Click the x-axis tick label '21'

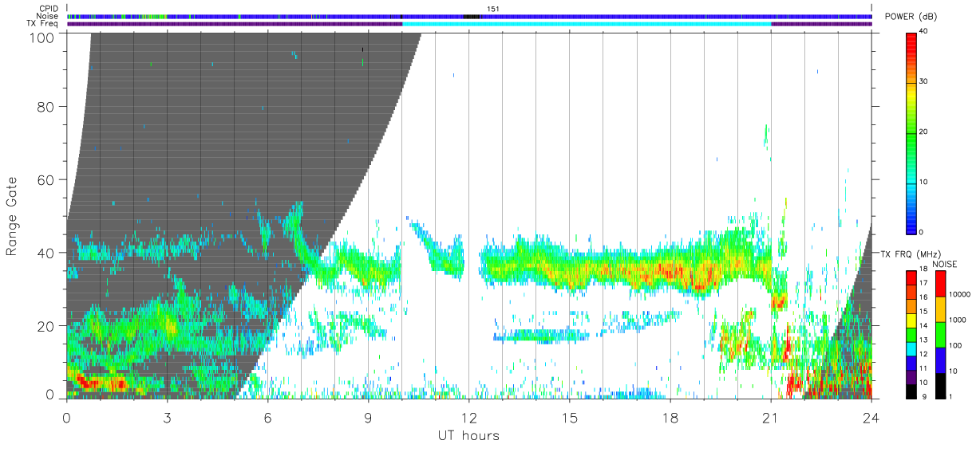(771, 417)
